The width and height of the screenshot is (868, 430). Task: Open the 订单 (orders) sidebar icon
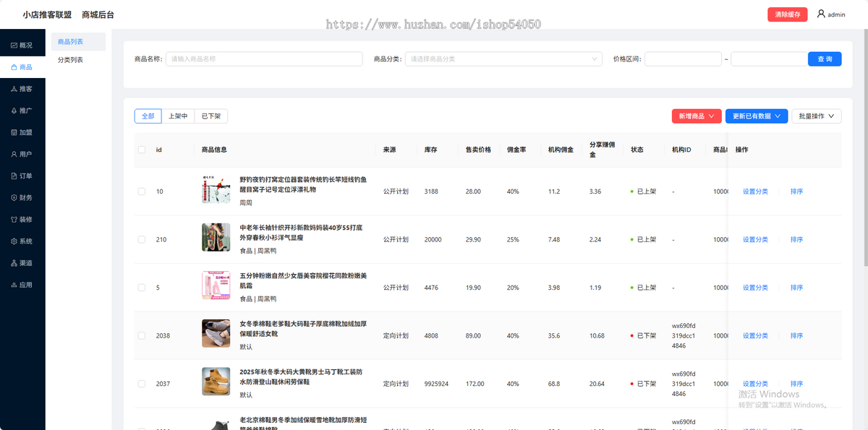[22, 175]
